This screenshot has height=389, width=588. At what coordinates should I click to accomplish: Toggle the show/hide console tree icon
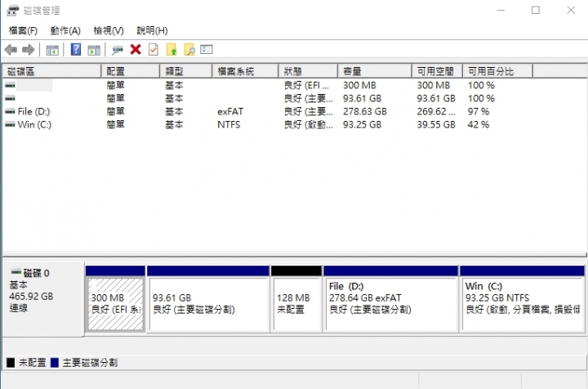pyautogui.click(x=52, y=50)
